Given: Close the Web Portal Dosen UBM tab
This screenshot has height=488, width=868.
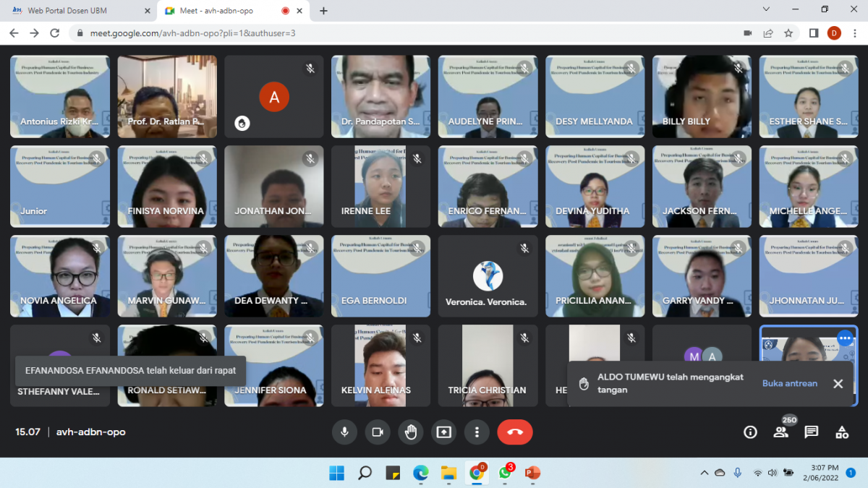Looking at the screenshot, I should pos(147,11).
